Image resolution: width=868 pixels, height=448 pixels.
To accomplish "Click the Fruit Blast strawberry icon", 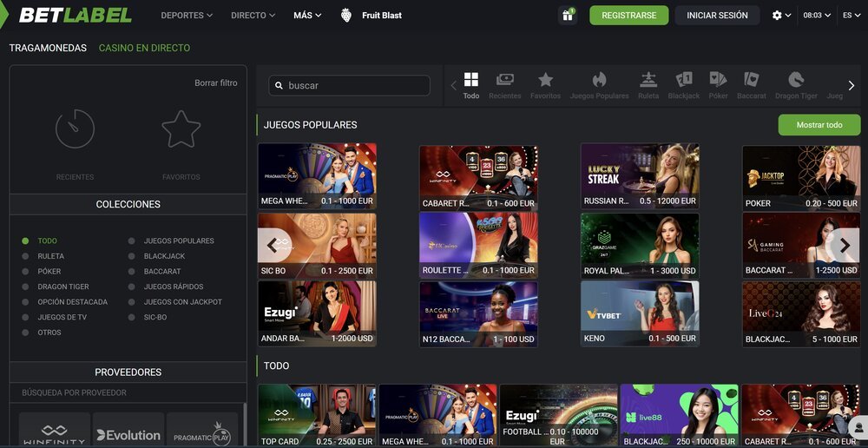I will (x=346, y=16).
